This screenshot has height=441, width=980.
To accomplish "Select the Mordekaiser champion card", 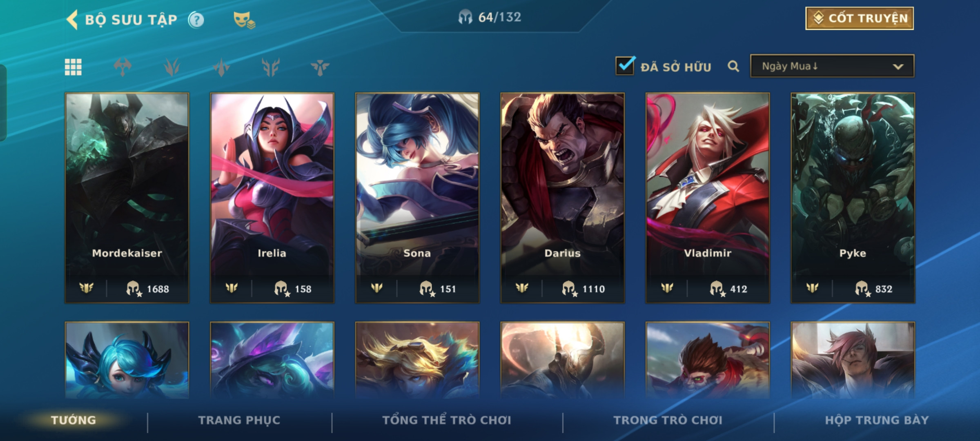I will click(127, 198).
